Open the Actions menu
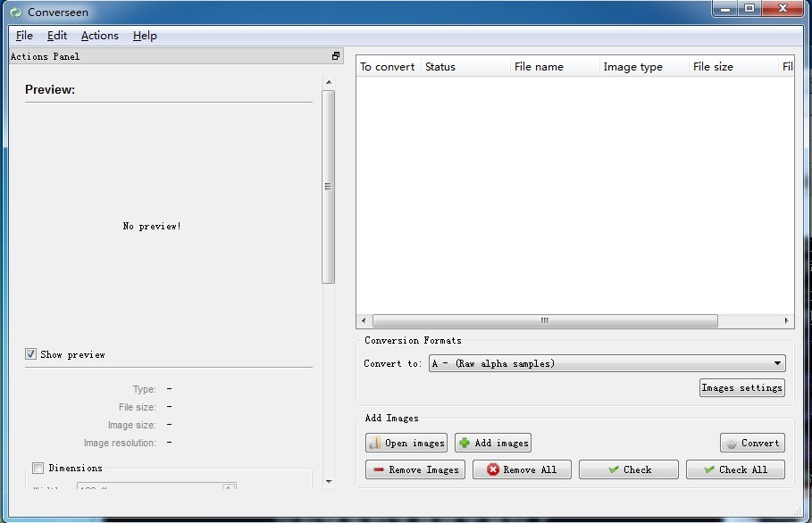 pyautogui.click(x=99, y=36)
